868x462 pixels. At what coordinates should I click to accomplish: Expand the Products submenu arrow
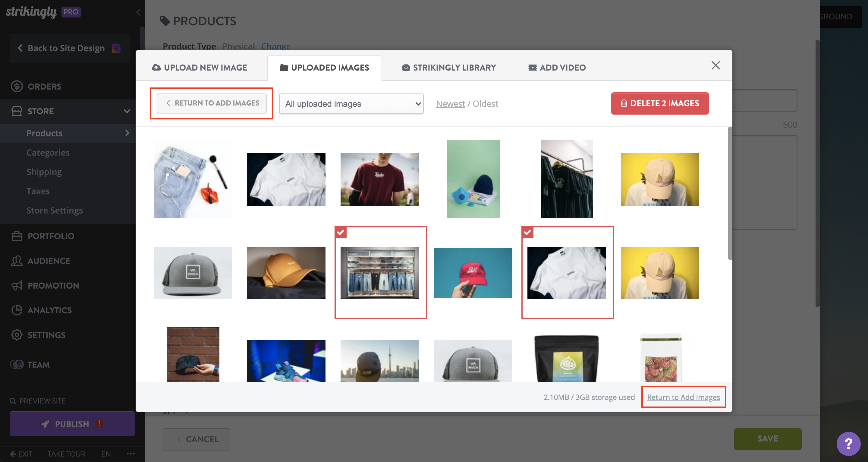pyautogui.click(x=127, y=133)
